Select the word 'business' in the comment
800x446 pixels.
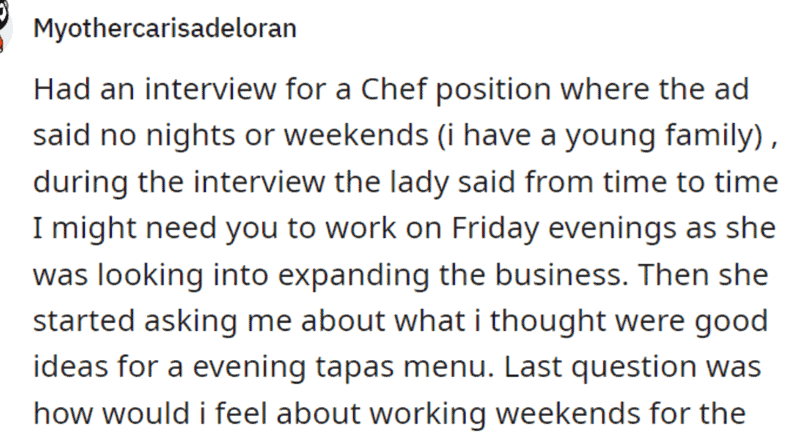click(x=559, y=275)
